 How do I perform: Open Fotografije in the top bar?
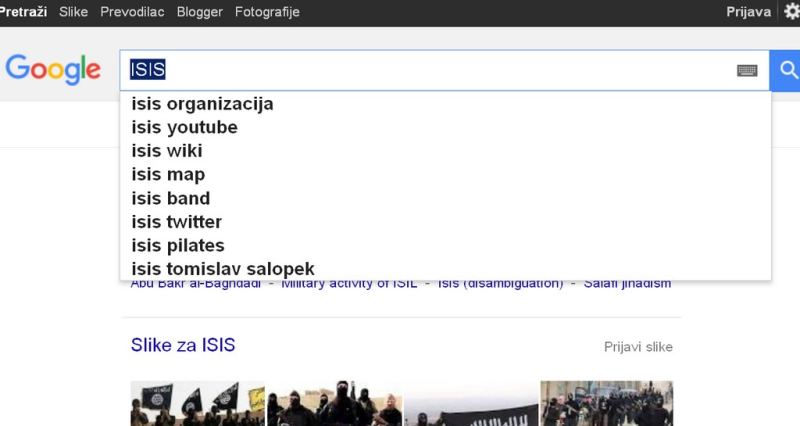point(267,12)
